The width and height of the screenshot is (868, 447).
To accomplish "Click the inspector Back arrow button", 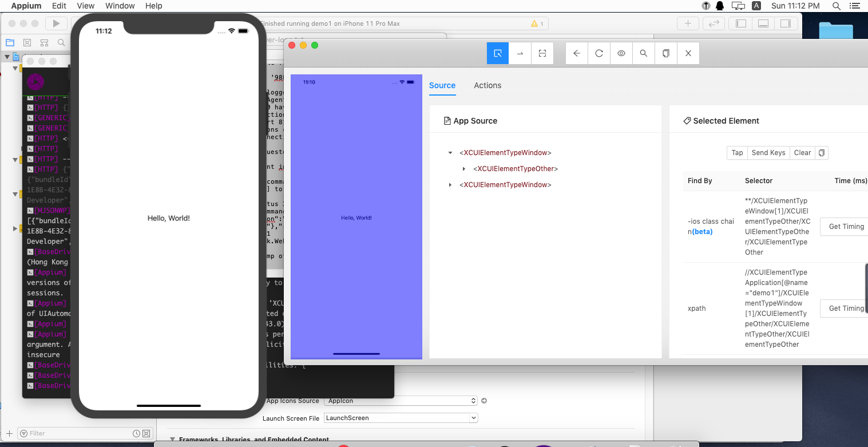I will click(577, 53).
